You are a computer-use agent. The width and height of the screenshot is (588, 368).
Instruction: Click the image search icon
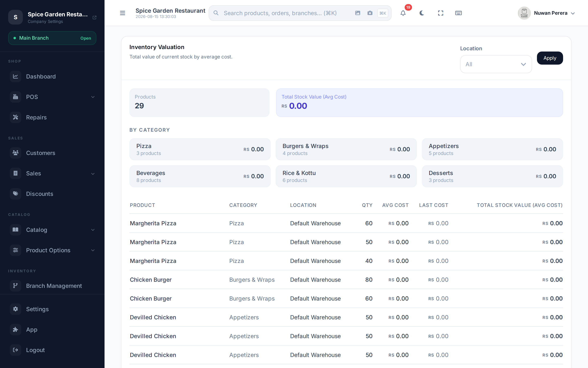click(x=358, y=13)
